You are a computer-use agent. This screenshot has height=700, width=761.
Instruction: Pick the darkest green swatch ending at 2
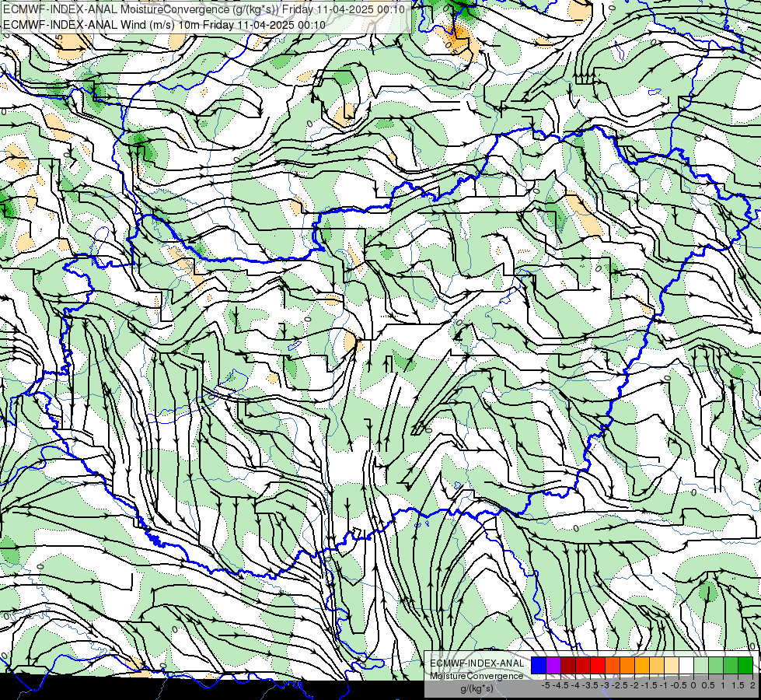point(745,666)
